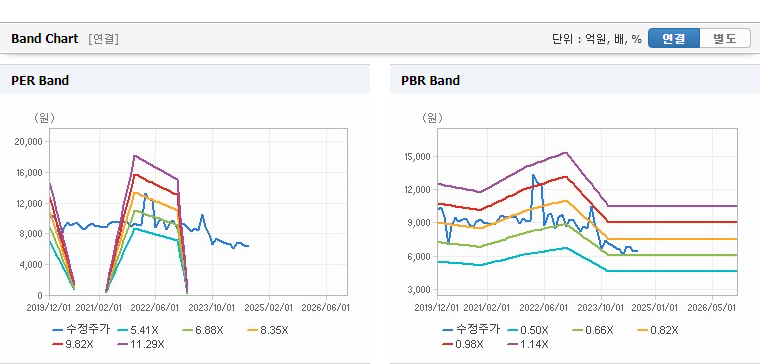Click the [연결] label beside Band Chart
This screenshot has width=760, height=364.
[x=104, y=39]
